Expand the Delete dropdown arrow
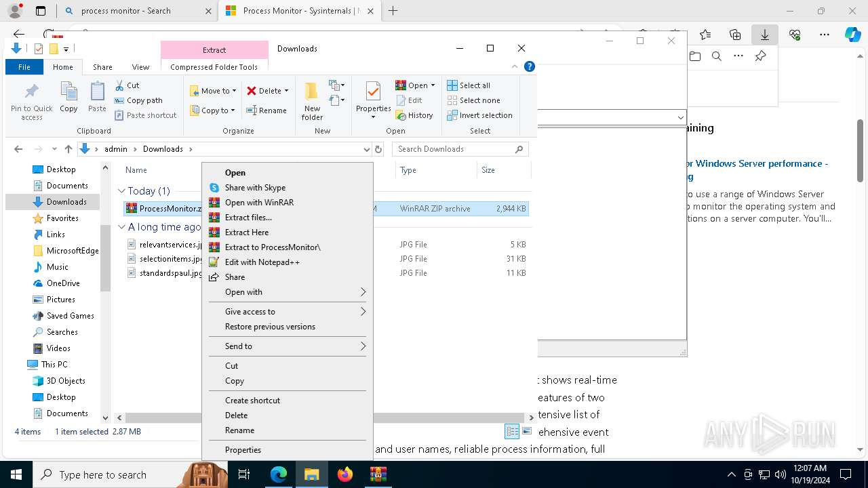This screenshot has height=488, width=868. click(286, 91)
